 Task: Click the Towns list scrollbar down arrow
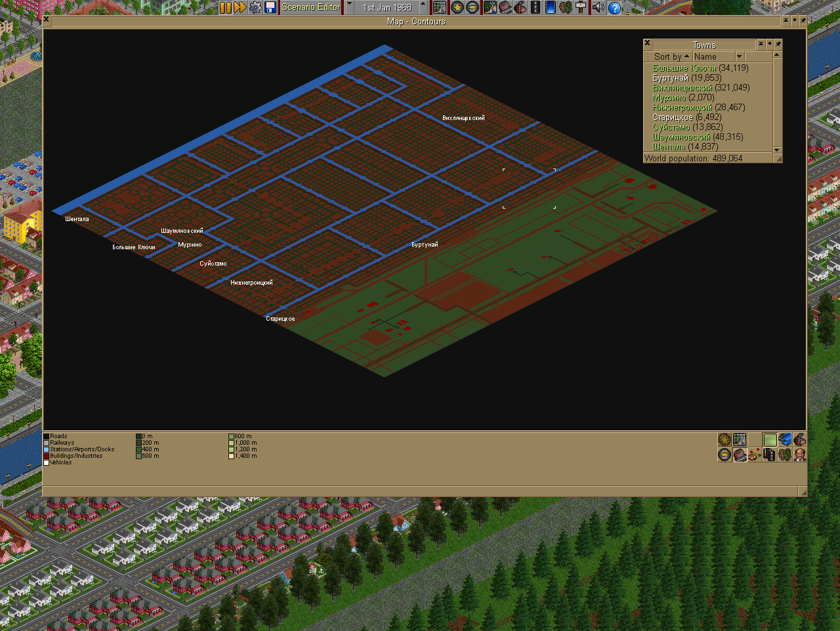(x=778, y=149)
